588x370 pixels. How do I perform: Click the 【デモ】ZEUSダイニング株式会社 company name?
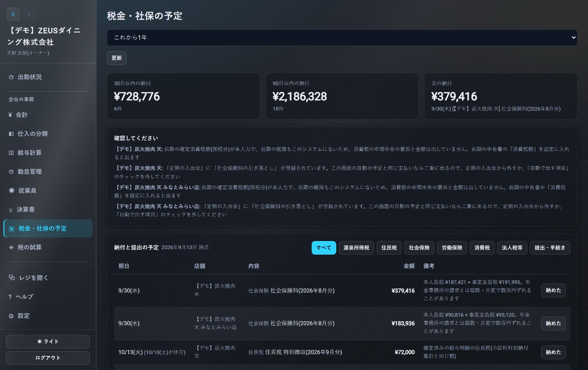tap(44, 36)
